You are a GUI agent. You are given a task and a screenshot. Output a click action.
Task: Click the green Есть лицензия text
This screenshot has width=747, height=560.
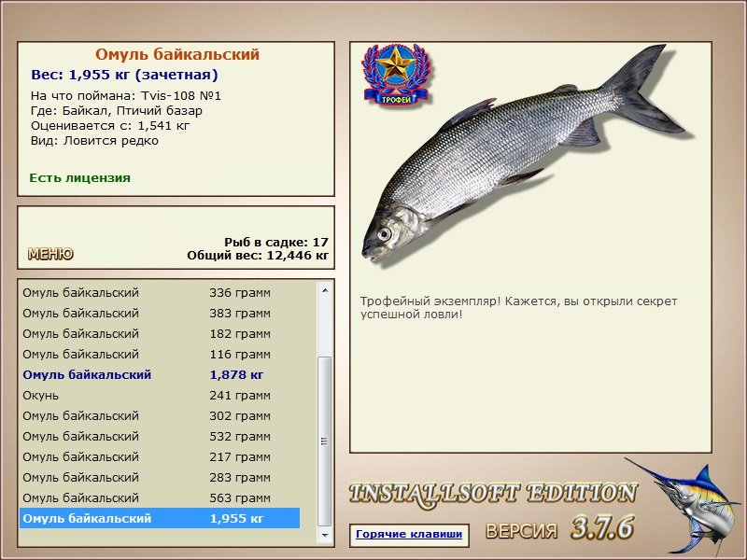(79, 177)
